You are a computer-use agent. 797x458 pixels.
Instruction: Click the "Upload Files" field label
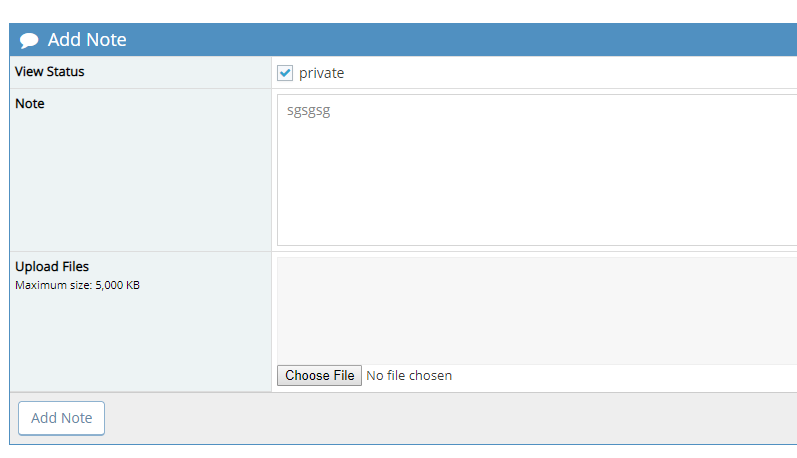(x=52, y=267)
